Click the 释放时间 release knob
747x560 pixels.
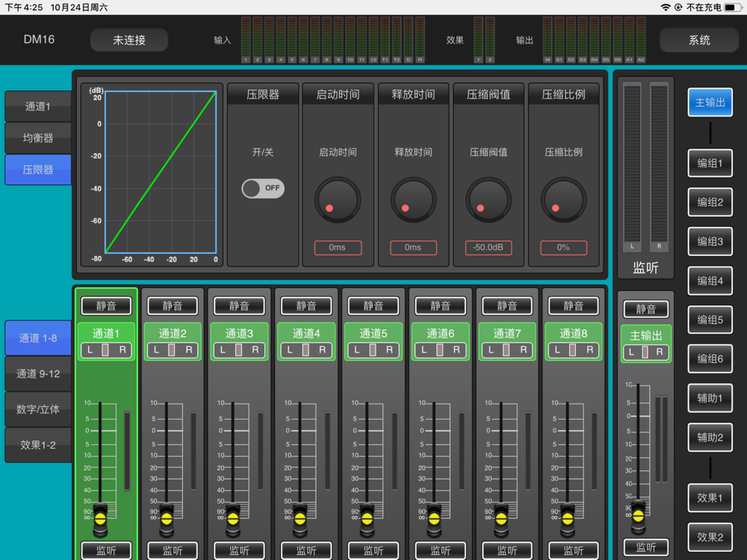[413, 200]
